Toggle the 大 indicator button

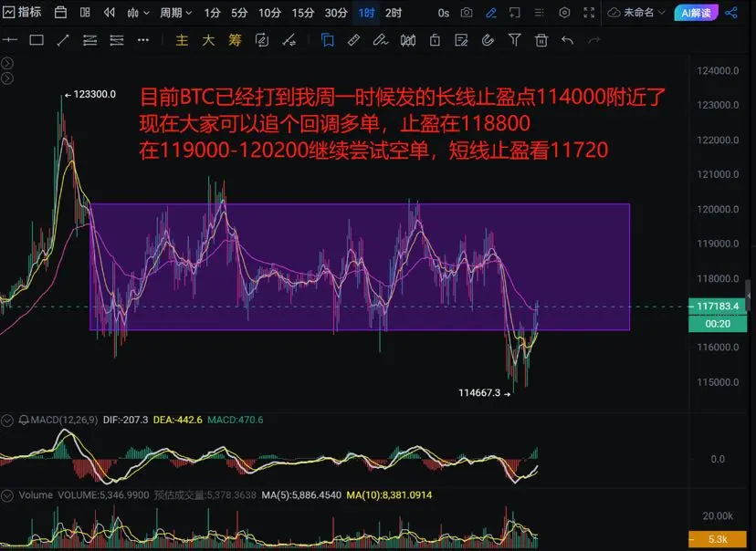pyautogui.click(x=208, y=40)
